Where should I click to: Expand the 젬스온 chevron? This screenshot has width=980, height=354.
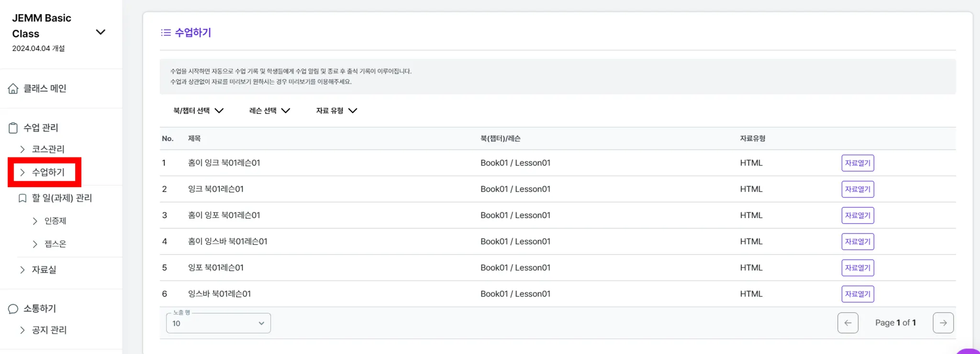coord(34,244)
